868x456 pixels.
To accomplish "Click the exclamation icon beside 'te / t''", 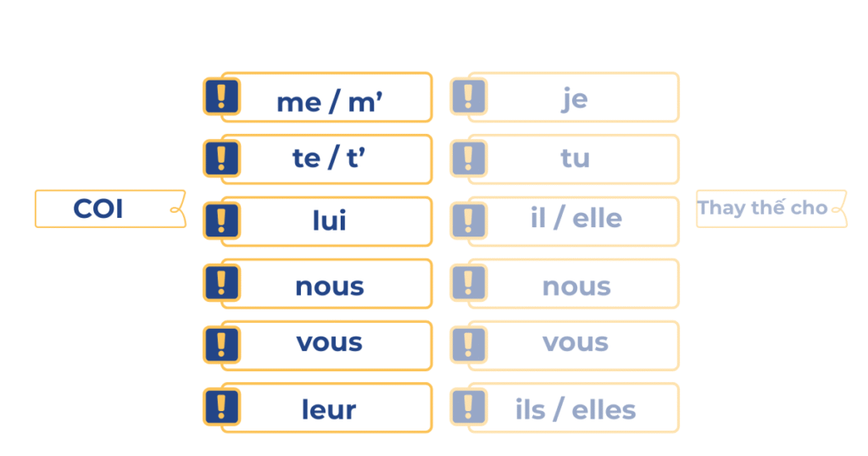I will click(x=221, y=158).
